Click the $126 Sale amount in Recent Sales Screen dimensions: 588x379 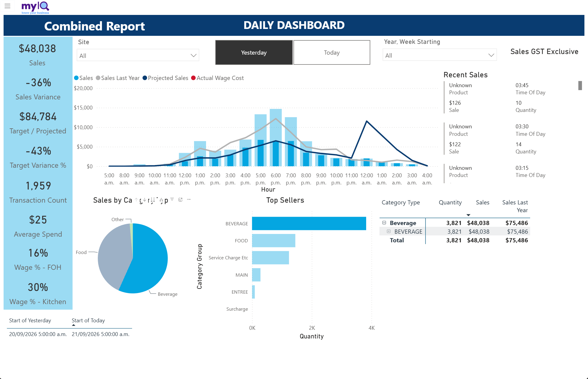point(455,103)
